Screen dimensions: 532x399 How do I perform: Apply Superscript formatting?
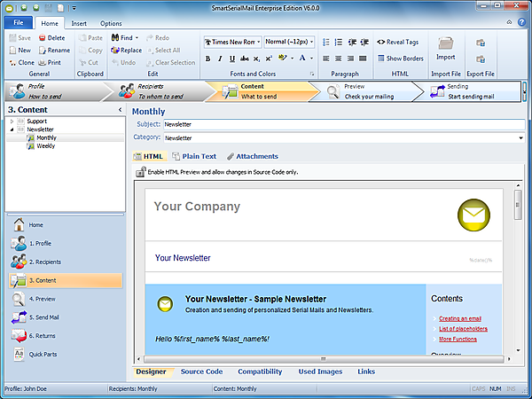tap(269, 59)
